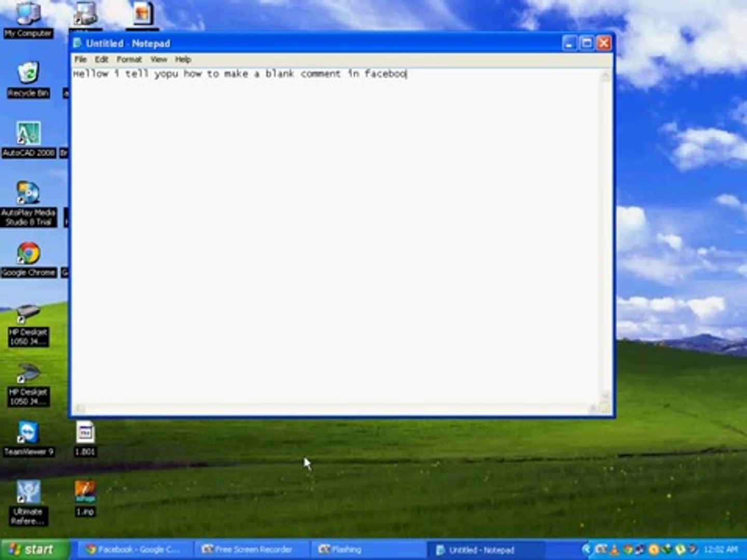The width and height of the screenshot is (747, 560).
Task: Select the My Computer desktop icon
Action: coord(28,20)
